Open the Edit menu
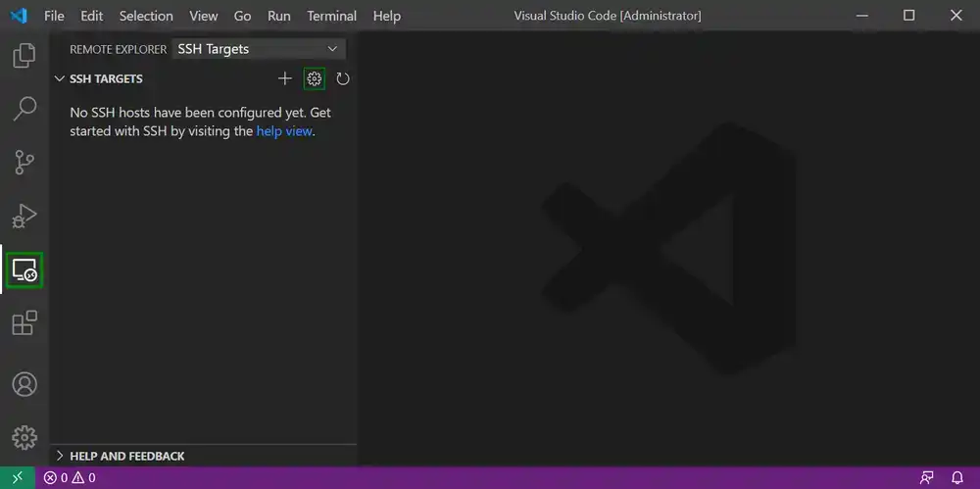This screenshot has height=489, width=980. pyautogui.click(x=92, y=16)
